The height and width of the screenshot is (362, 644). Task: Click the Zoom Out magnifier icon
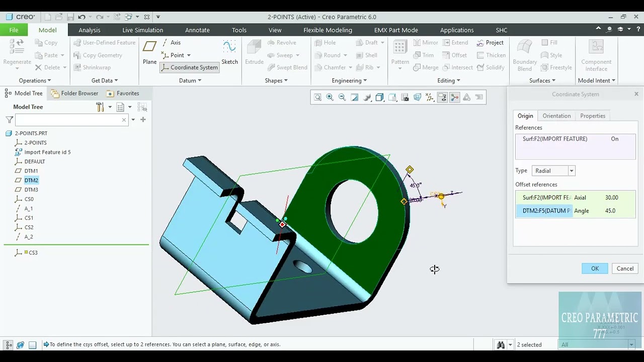tap(342, 98)
